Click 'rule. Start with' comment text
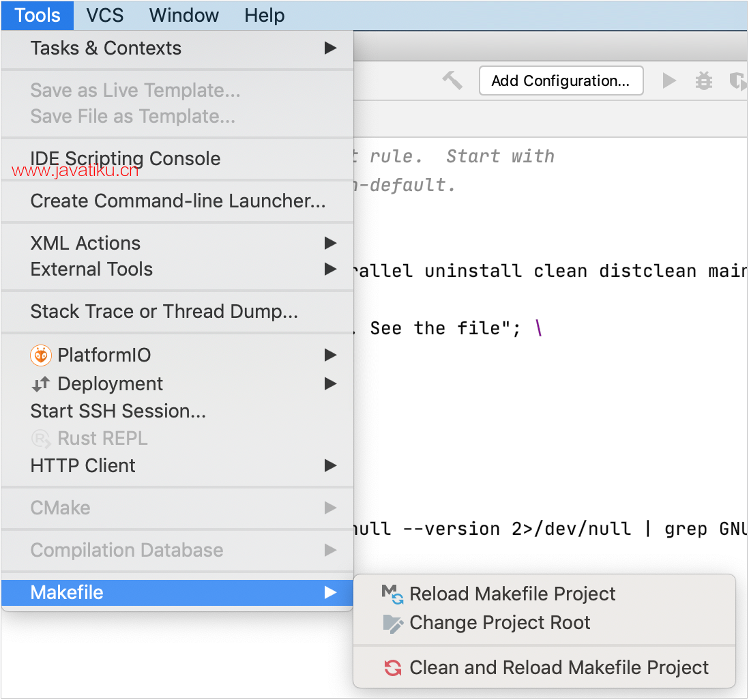749x700 pixels. point(462,156)
